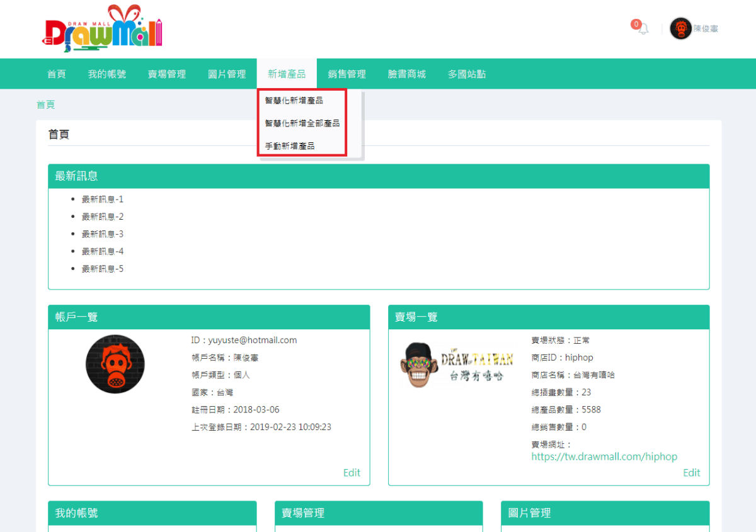
Task: Click Edit in the 帳戶一覽 panel
Action: [352, 472]
